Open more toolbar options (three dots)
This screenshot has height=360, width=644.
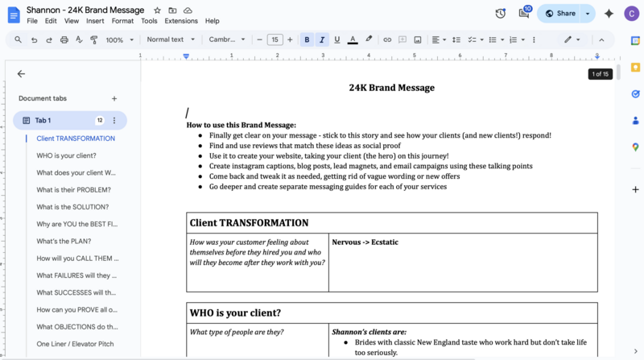(534, 39)
